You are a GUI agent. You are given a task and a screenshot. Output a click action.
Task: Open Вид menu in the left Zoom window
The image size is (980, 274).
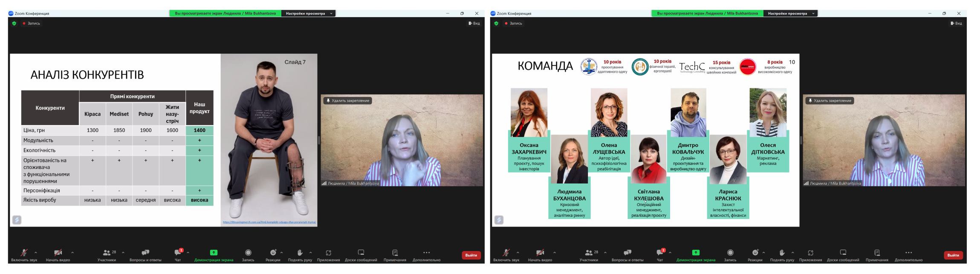474,23
